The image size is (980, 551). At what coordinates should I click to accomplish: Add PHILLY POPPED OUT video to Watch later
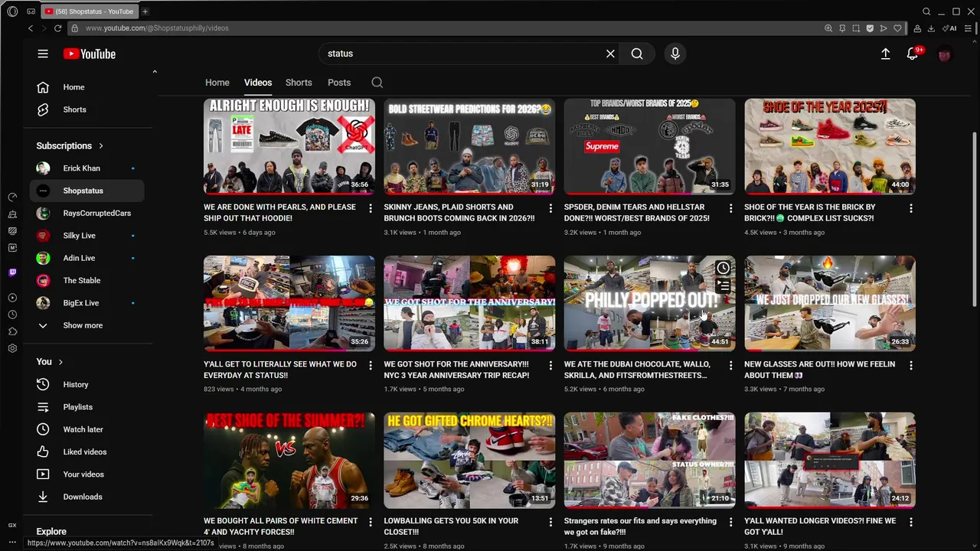click(x=723, y=268)
